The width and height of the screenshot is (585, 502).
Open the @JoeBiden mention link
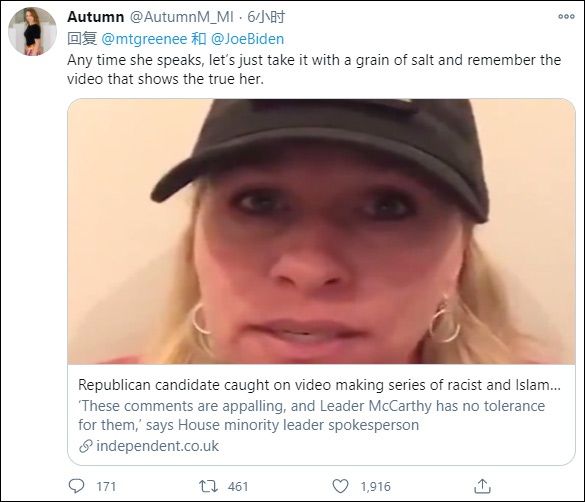coord(247,39)
